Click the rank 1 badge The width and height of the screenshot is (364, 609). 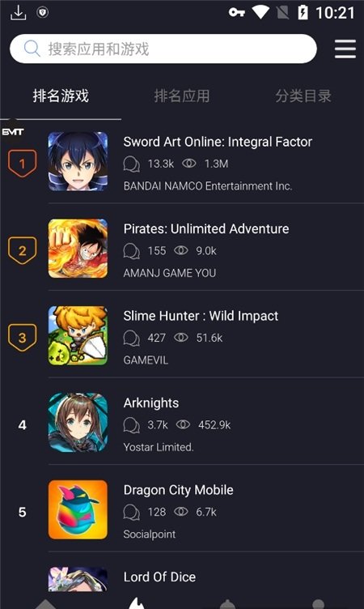coord(22,163)
